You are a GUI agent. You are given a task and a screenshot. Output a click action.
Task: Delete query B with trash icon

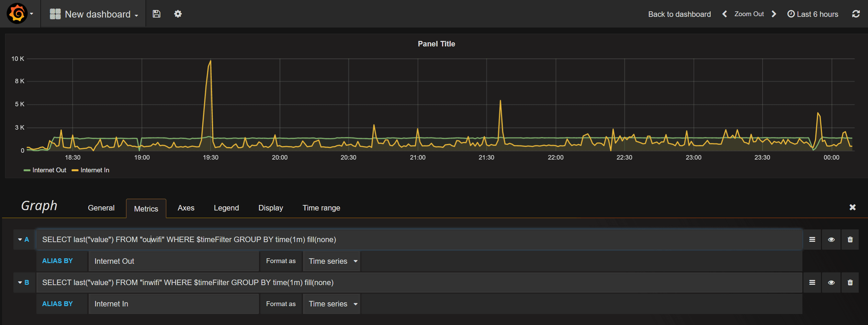(850, 283)
